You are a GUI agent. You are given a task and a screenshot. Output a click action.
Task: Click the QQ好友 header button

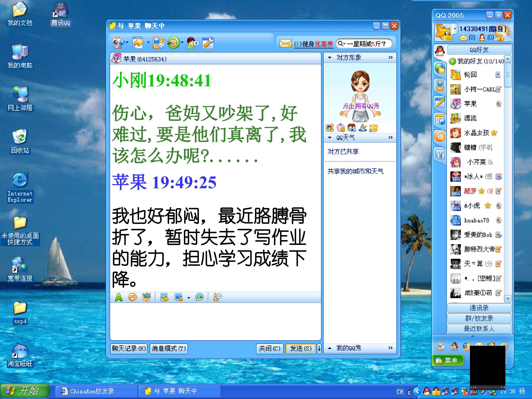[x=479, y=50]
